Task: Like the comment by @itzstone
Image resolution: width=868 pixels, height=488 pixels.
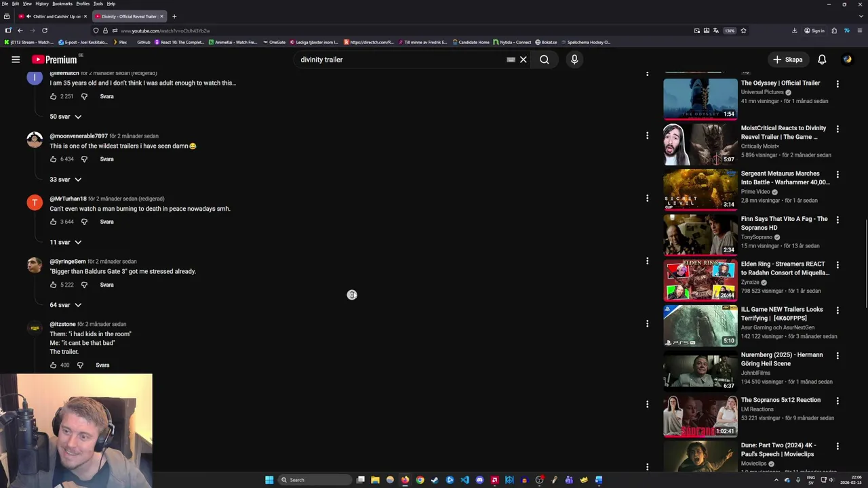Action: (54, 365)
